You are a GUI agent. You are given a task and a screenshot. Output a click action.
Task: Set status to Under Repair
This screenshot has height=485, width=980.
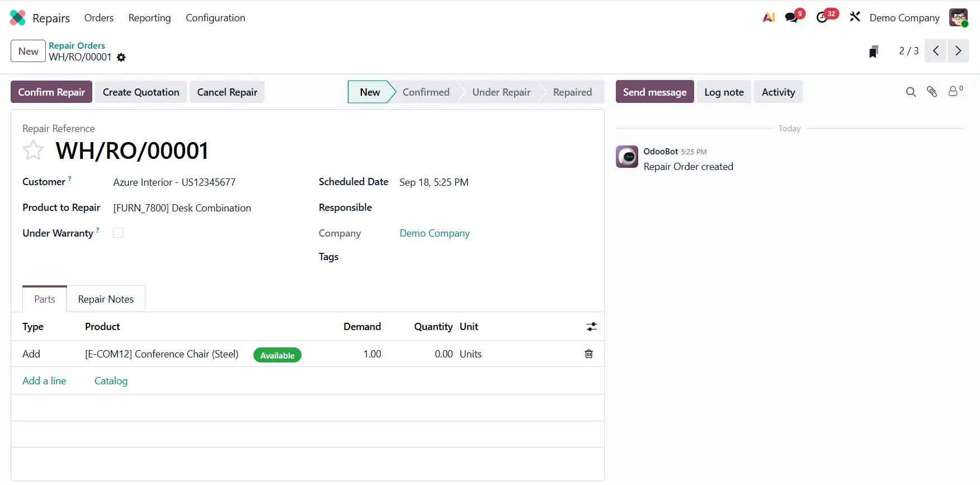click(501, 92)
